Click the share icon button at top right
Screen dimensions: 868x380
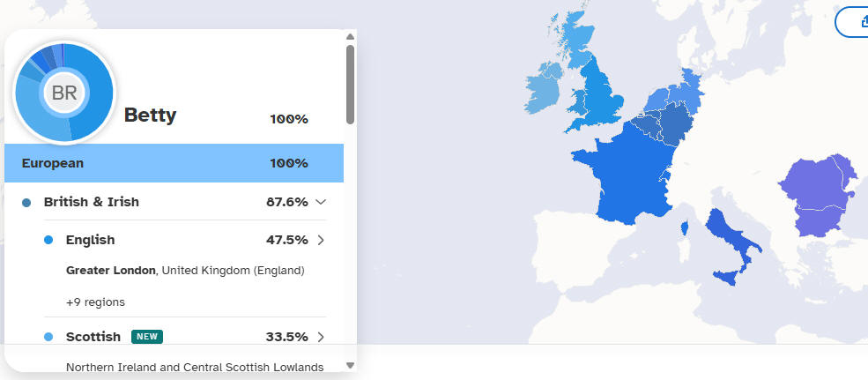[855, 22]
